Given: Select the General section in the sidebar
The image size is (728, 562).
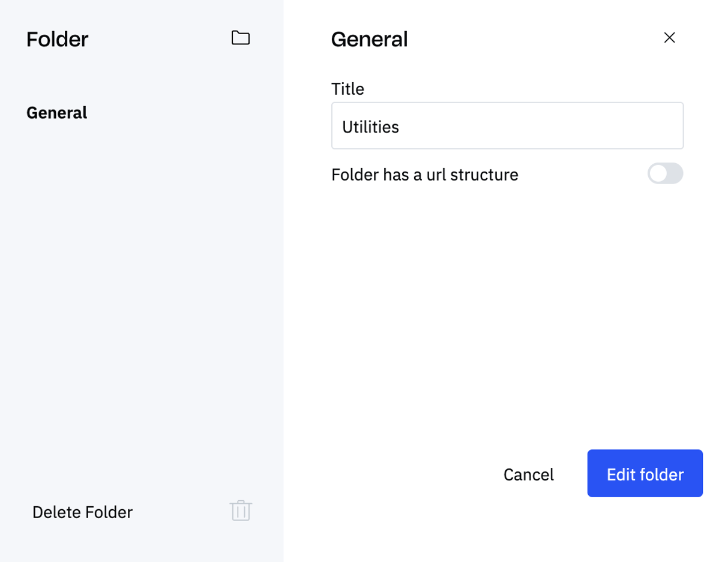Looking at the screenshot, I should point(56,113).
